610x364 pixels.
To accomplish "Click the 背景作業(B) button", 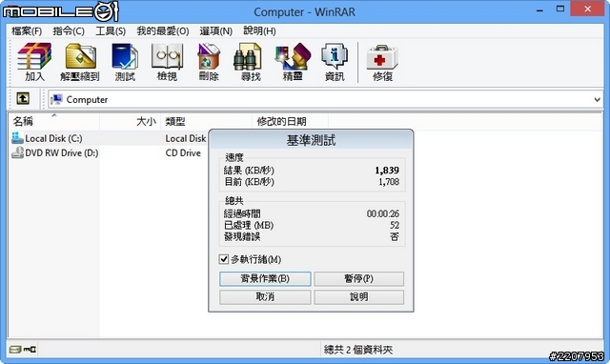I will [265, 278].
